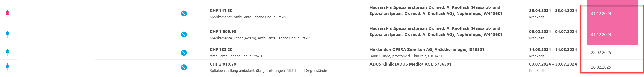Click the male icon beside CHF 182.20

7,52
